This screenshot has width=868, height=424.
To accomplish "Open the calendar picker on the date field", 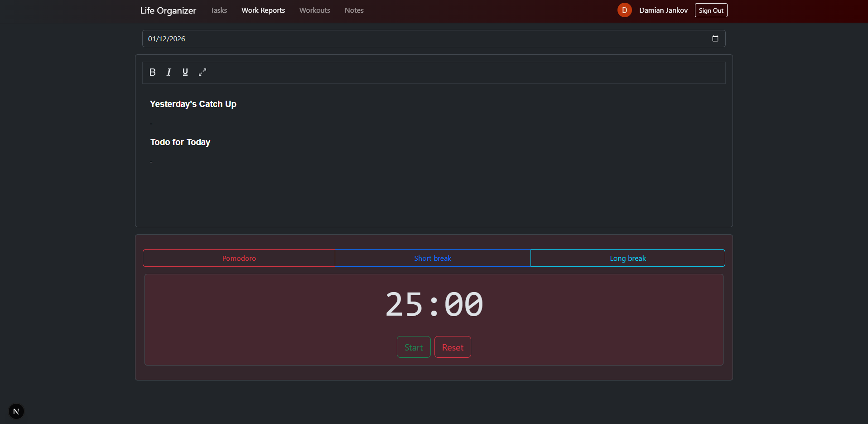I will [716, 39].
